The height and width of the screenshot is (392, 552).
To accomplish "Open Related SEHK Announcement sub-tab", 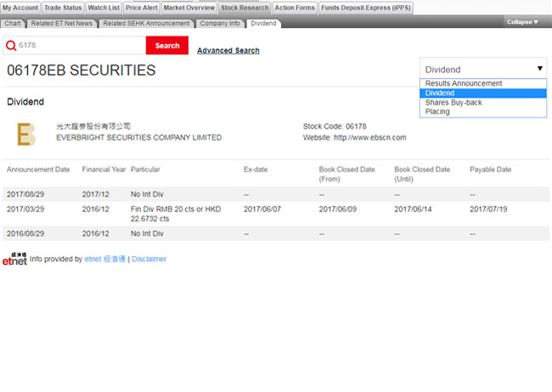I will point(146,24).
